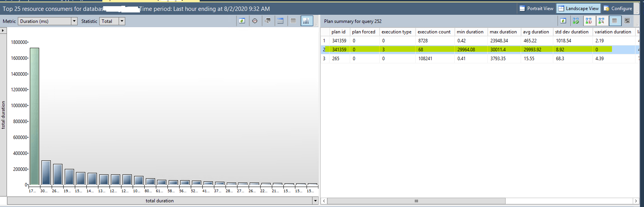Expand the top view toolbar overflow options
Image resolution: width=644 pixels, height=207 pixels.
coord(637,12)
